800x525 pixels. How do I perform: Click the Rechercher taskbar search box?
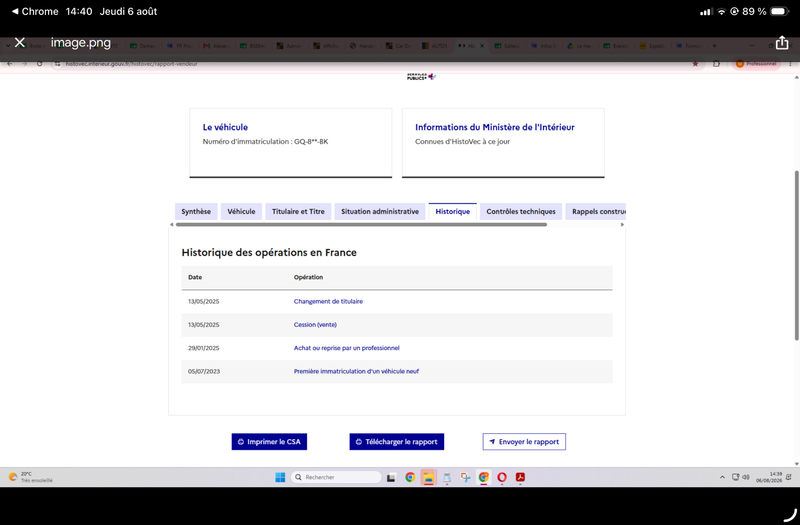336,477
